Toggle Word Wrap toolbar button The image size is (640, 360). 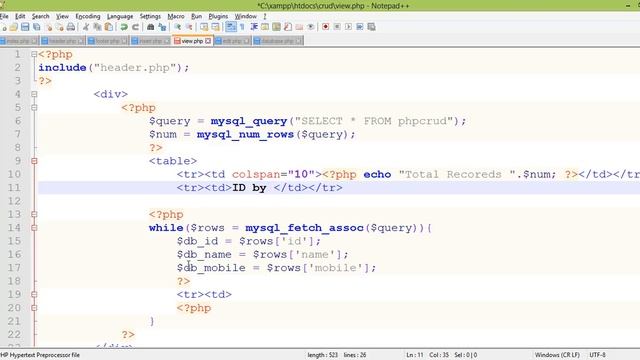(231, 27)
